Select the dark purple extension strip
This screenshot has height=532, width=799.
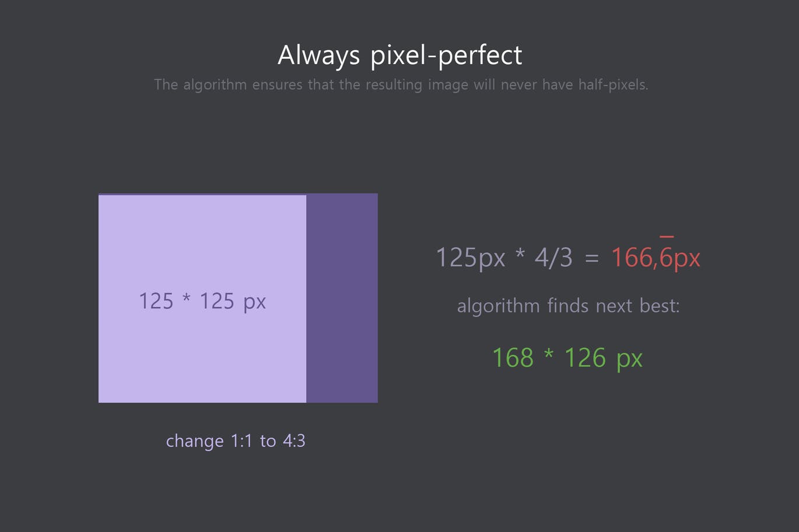(342, 298)
